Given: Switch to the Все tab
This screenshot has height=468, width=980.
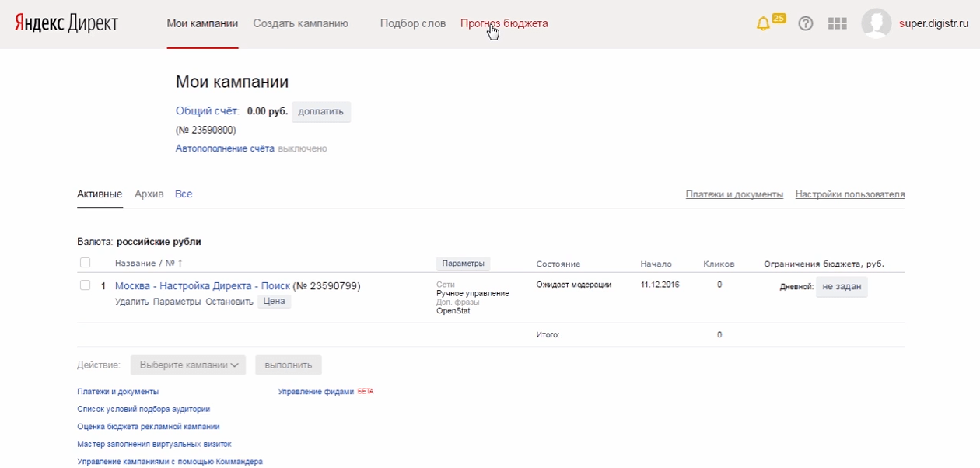Looking at the screenshot, I should click(x=184, y=194).
